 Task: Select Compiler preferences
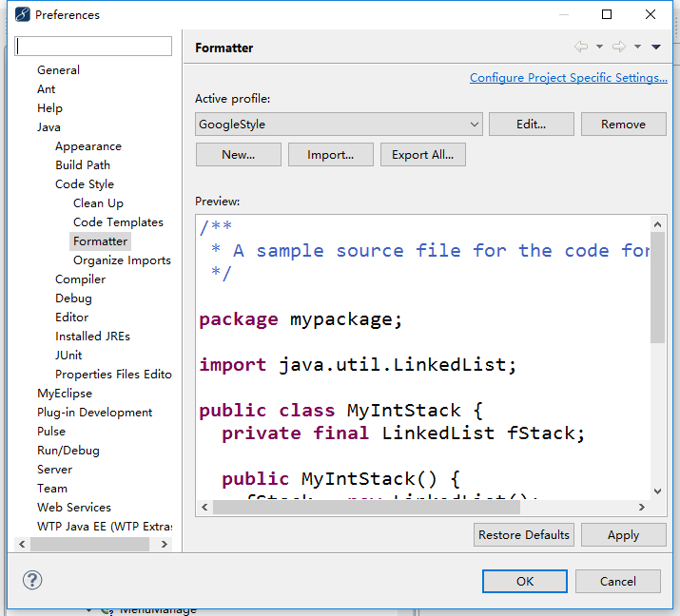[80, 279]
